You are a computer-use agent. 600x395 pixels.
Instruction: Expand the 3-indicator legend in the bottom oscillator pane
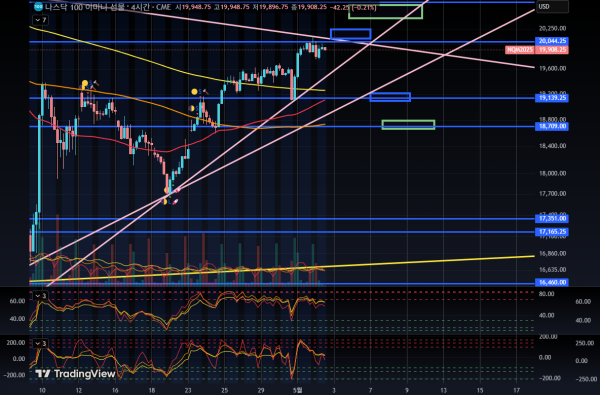[41, 343]
